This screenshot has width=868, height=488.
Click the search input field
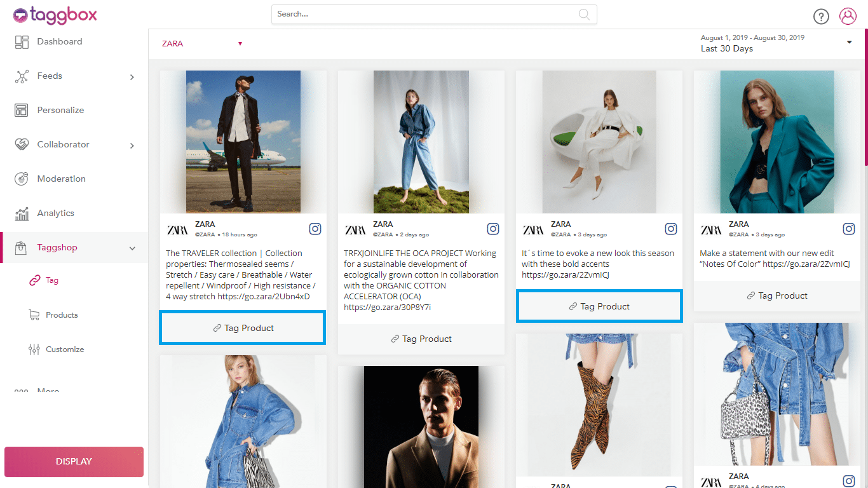tap(426, 14)
